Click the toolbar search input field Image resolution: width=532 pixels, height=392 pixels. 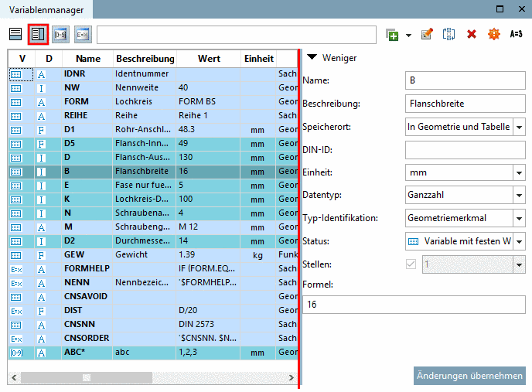(x=237, y=35)
